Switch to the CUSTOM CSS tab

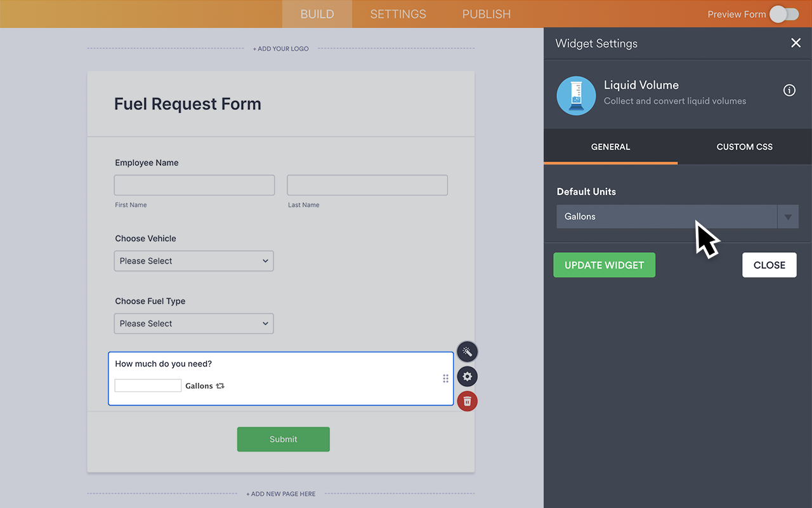coord(744,147)
